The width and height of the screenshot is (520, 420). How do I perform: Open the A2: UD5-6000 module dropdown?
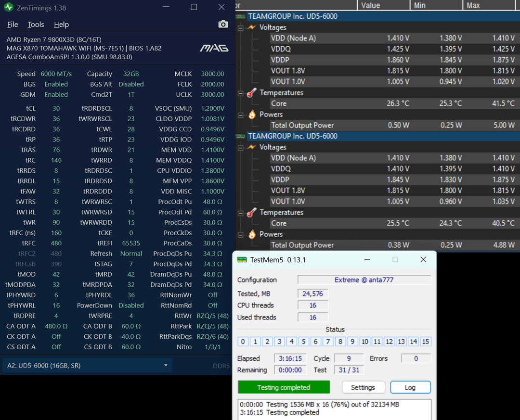click(x=88, y=366)
